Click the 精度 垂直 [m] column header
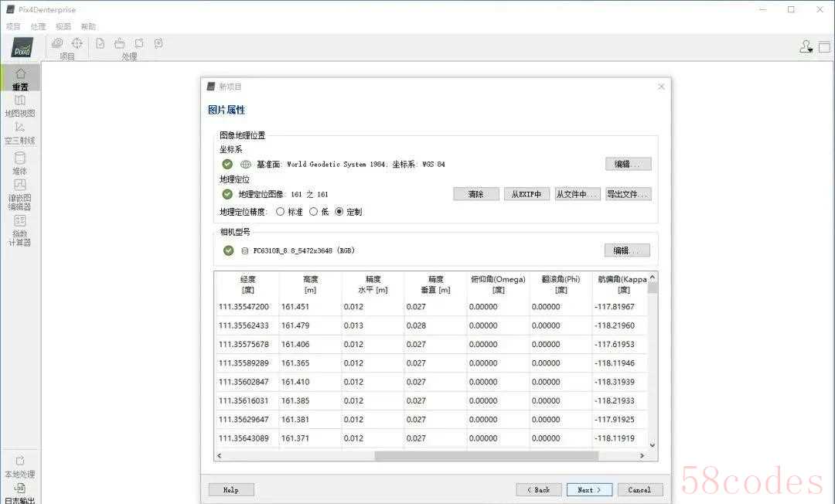The image size is (835, 504). [x=435, y=284]
